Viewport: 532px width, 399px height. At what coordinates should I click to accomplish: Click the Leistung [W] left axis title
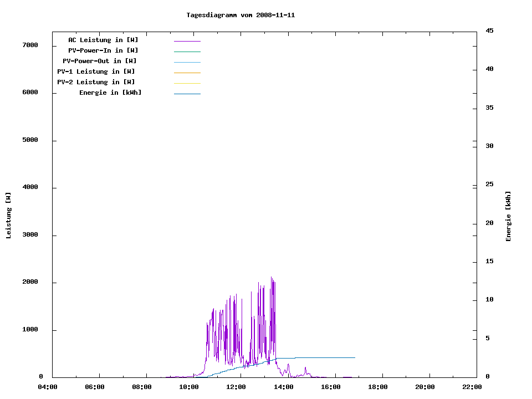(x=8, y=216)
